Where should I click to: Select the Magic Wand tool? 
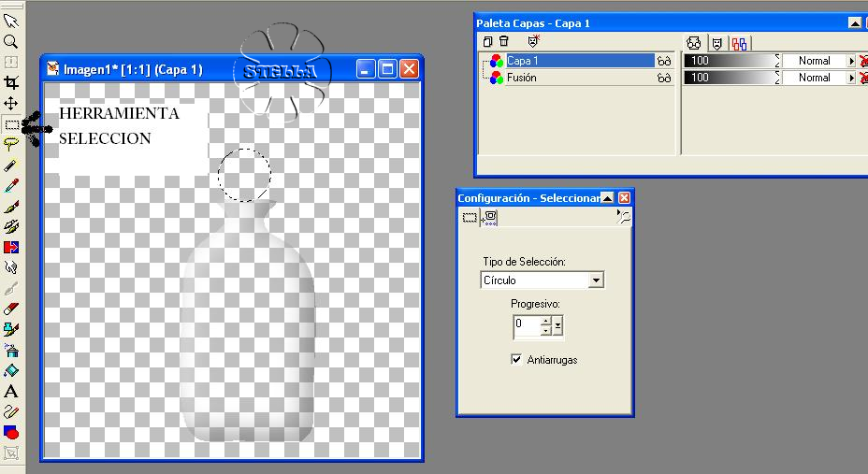[11, 165]
